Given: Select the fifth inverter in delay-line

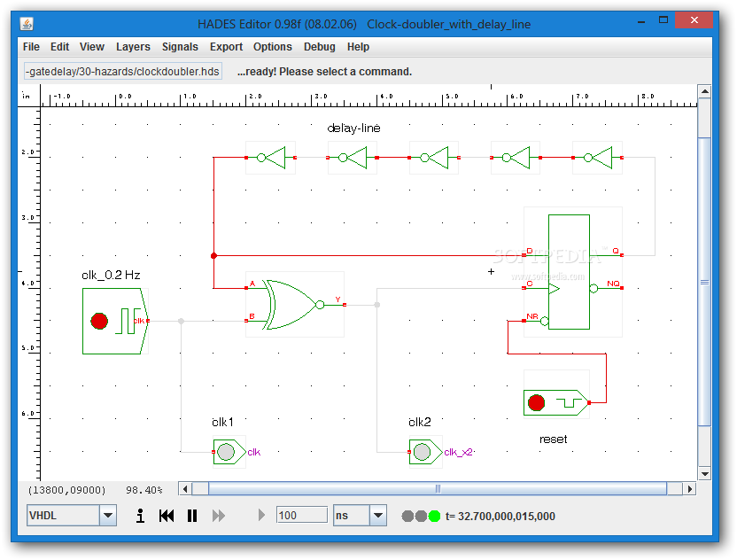Looking at the screenshot, I should pyautogui.click(x=597, y=158).
